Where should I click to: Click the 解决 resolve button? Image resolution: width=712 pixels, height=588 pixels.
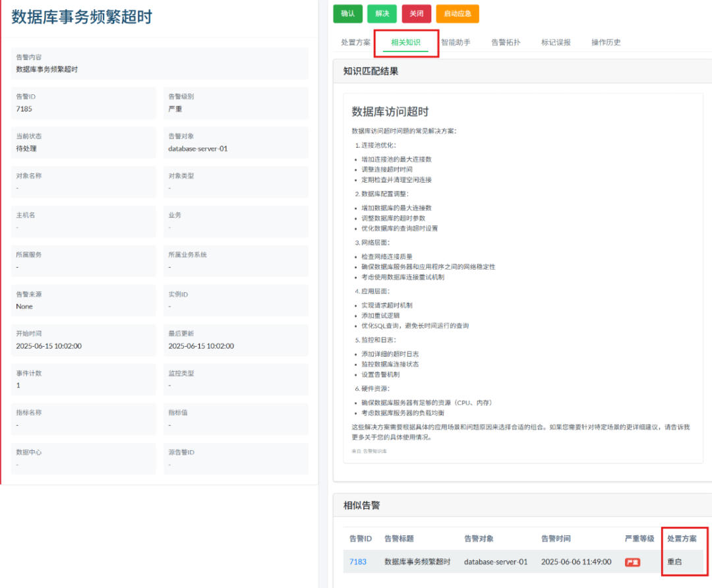coord(382,13)
